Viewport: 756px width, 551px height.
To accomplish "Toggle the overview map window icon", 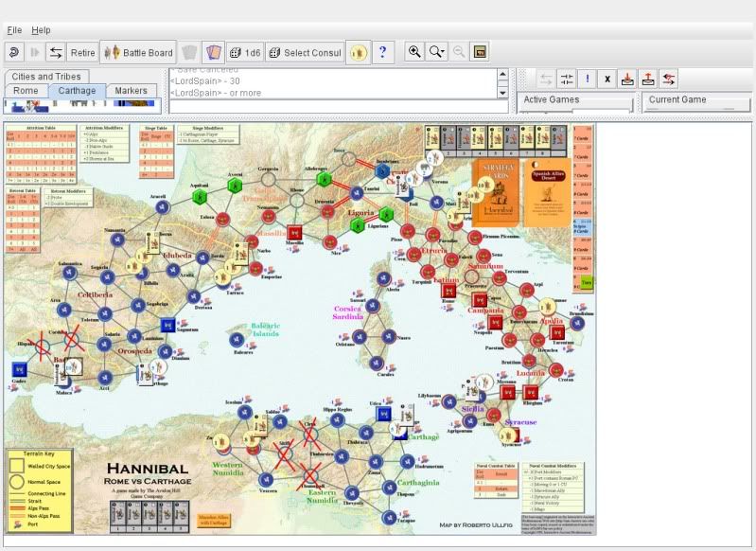I will tap(480, 52).
